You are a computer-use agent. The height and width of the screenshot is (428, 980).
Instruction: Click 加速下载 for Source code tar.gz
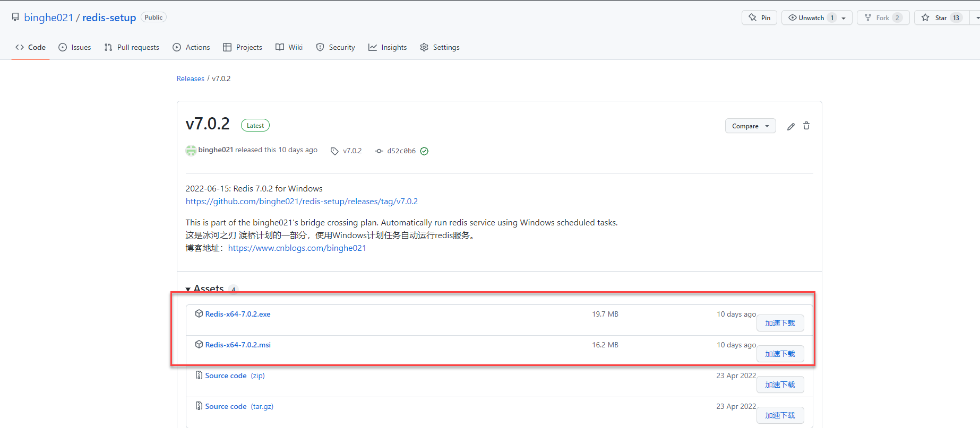coord(780,415)
